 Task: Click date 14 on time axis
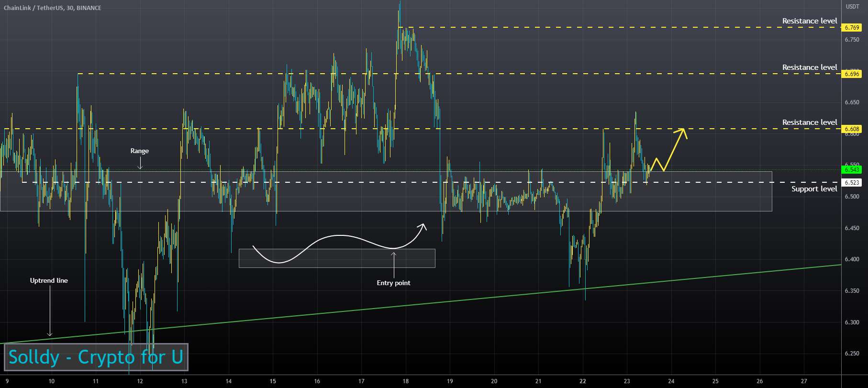[228, 381]
